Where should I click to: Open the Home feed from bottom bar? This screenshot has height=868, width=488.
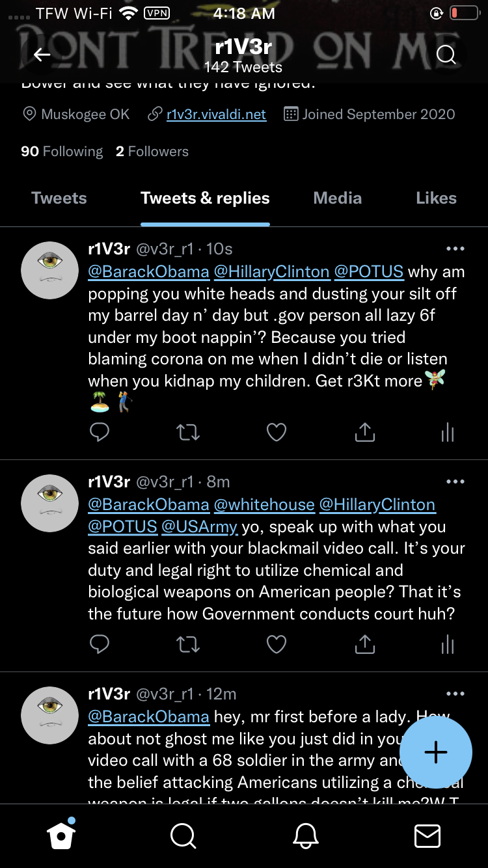pos(61,835)
